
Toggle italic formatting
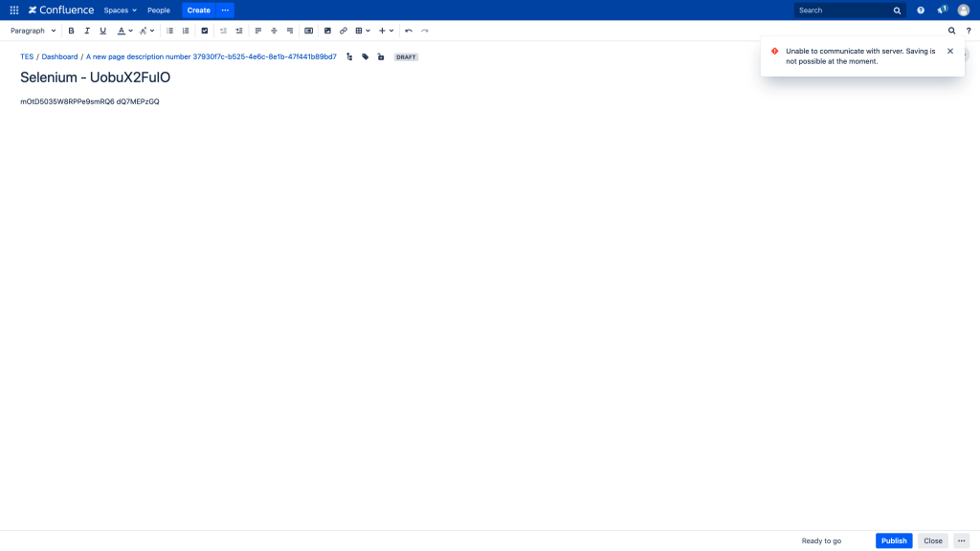point(87,31)
